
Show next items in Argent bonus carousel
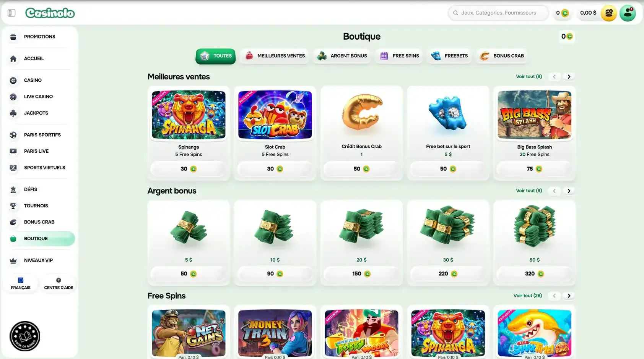pyautogui.click(x=569, y=191)
